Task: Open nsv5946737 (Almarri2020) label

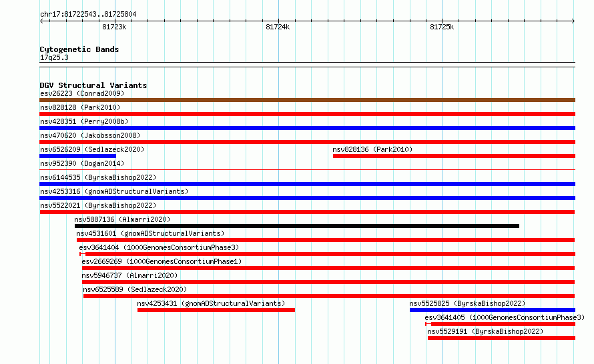Action: [x=129, y=275]
